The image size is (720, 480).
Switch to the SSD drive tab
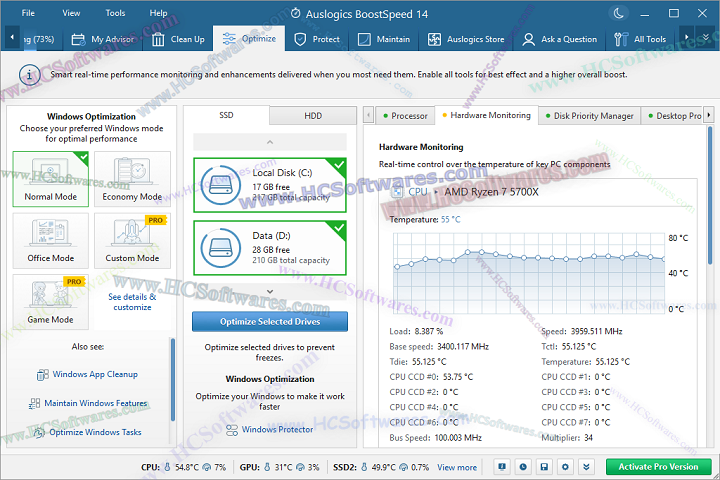[x=226, y=115]
